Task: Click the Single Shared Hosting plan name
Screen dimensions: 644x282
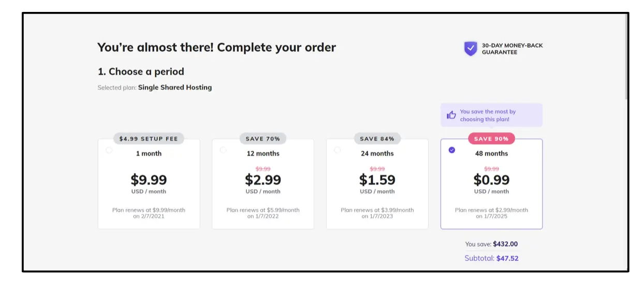Action: 175,88
